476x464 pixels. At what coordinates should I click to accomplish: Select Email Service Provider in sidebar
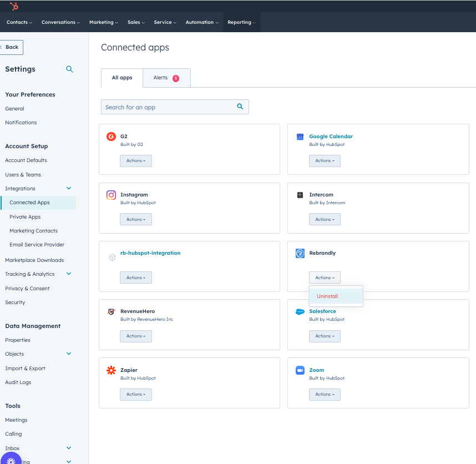[37, 244]
